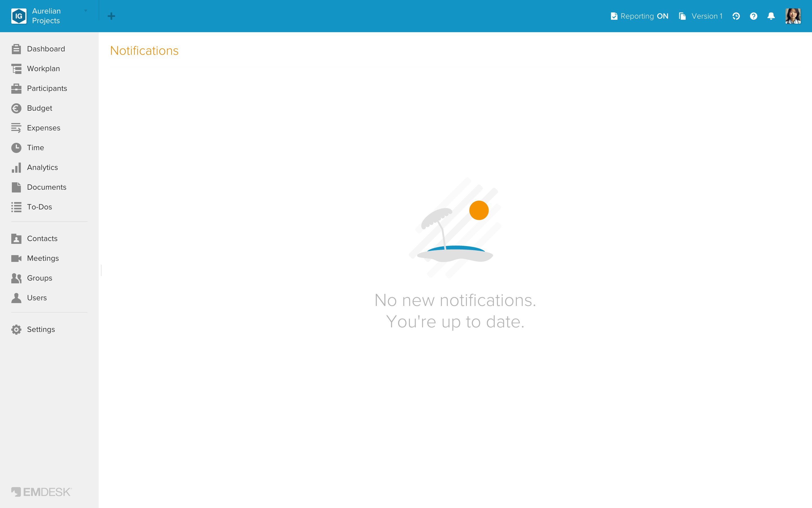The height and width of the screenshot is (508, 812).
Task: Open Expenses label in sidebar
Action: coord(44,128)
